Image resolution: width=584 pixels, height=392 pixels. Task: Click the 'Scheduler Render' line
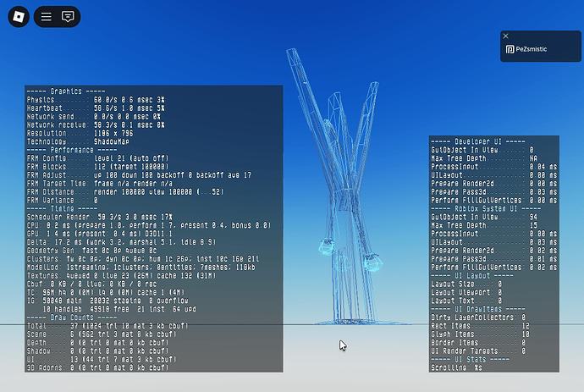coord(99,217)
